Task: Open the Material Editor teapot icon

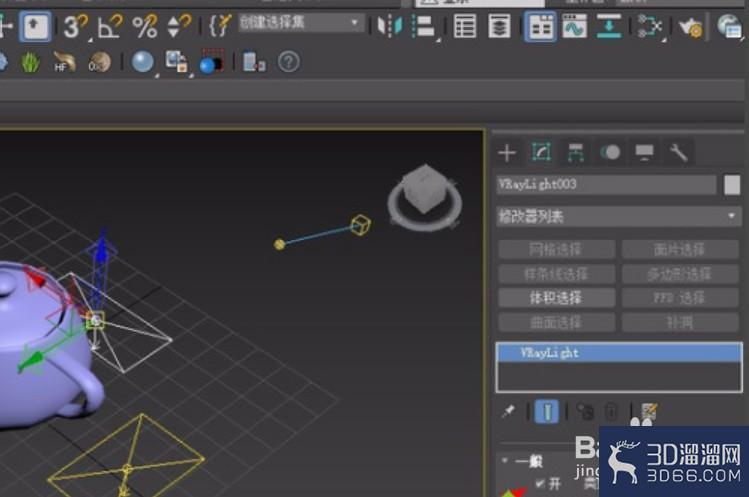Action: point(690,27)
